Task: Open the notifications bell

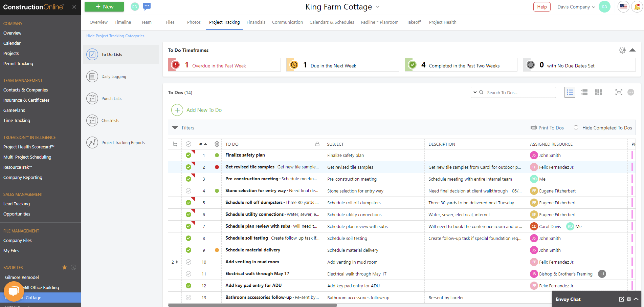Action: 637,7
